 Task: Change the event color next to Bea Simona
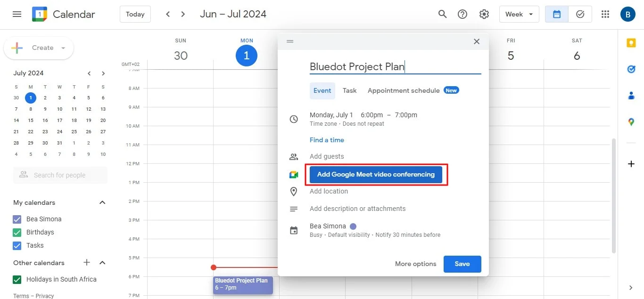click(x=353, y=226)
